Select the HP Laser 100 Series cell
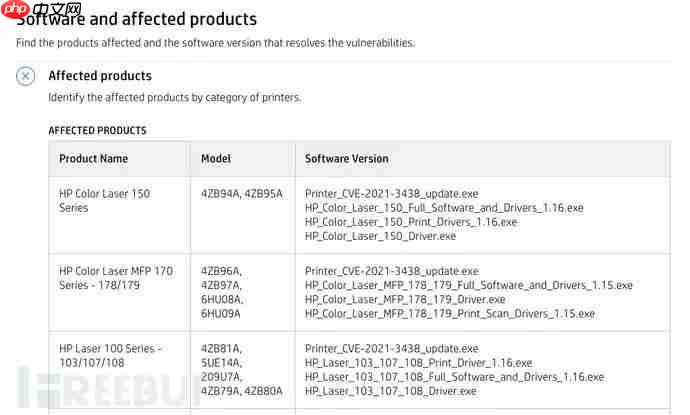Viewport: 690px width, 415px height. point(110,355)
